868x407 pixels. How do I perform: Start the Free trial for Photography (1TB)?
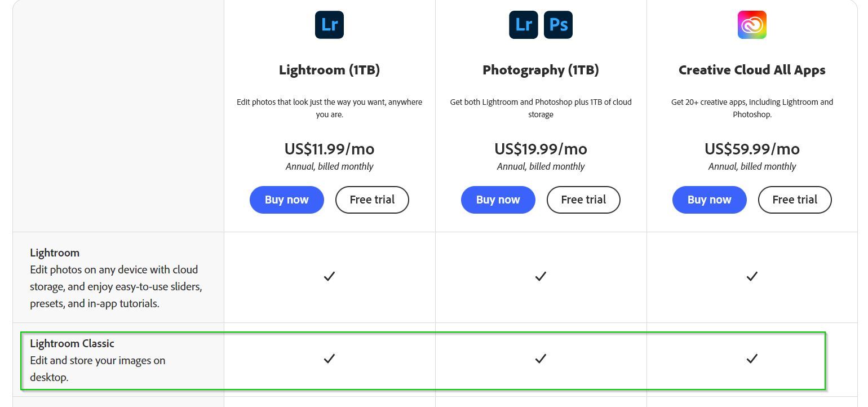(583, 200)
